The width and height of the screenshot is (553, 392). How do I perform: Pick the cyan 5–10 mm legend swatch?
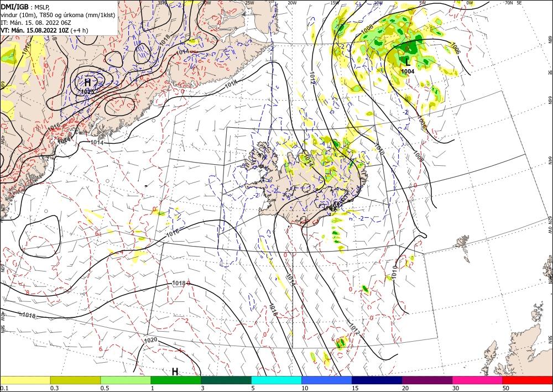[276, 380]
